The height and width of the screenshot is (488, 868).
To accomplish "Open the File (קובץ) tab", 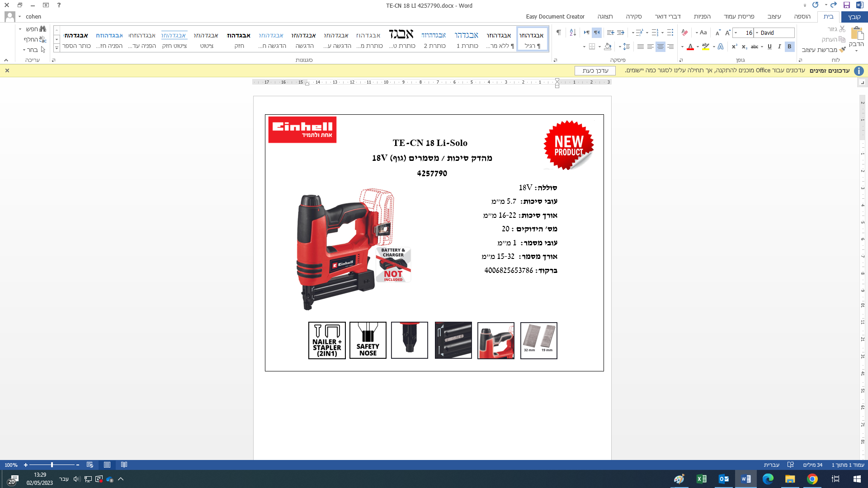I will (854, 17).
